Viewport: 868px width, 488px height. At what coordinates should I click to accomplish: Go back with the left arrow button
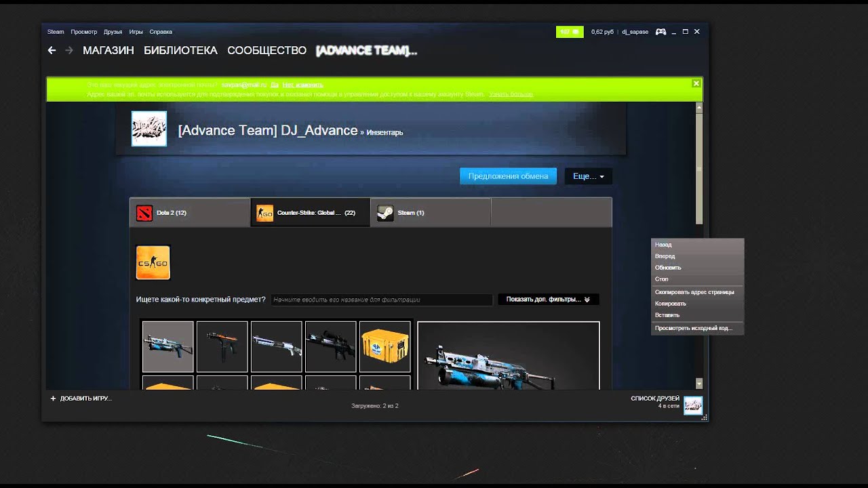(52, 50)
